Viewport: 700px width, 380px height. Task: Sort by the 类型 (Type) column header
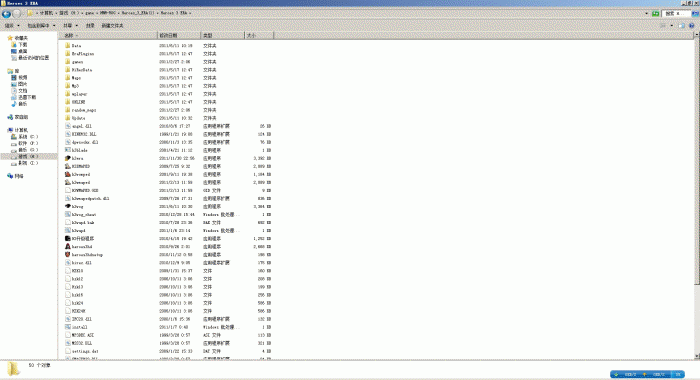[x=223, y=35]
